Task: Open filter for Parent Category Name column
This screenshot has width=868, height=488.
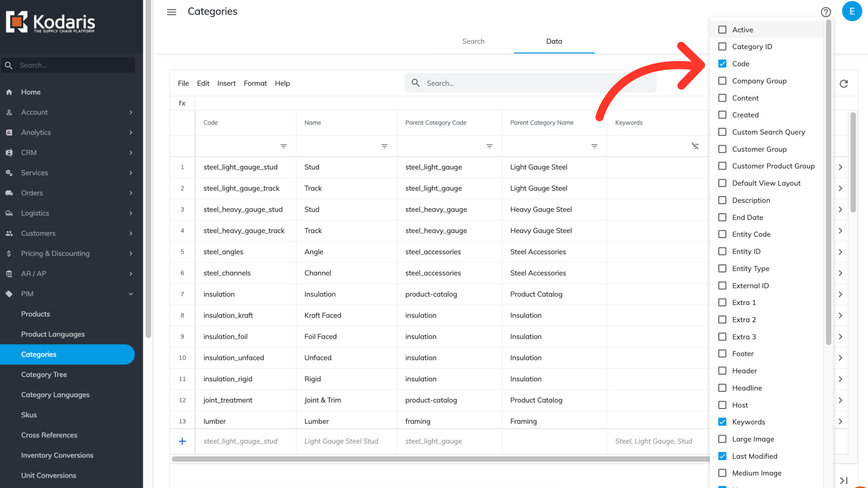Action: 594,146
